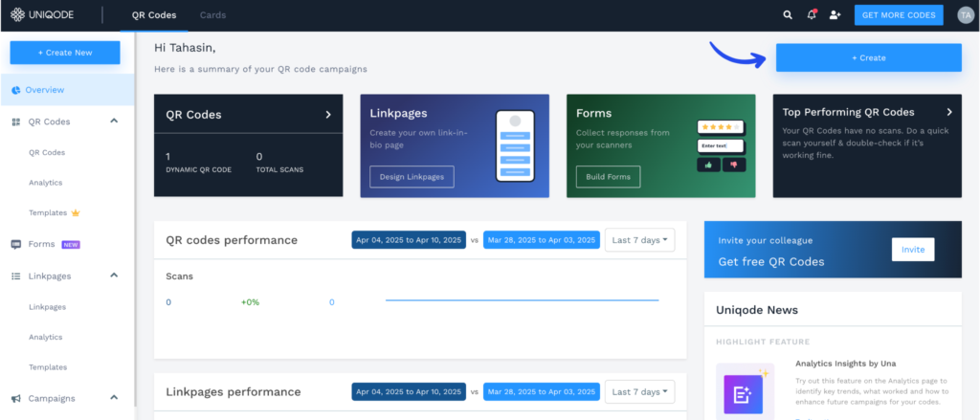
Task: Click the Templates crown icon
Action: (x=76, y=213)
